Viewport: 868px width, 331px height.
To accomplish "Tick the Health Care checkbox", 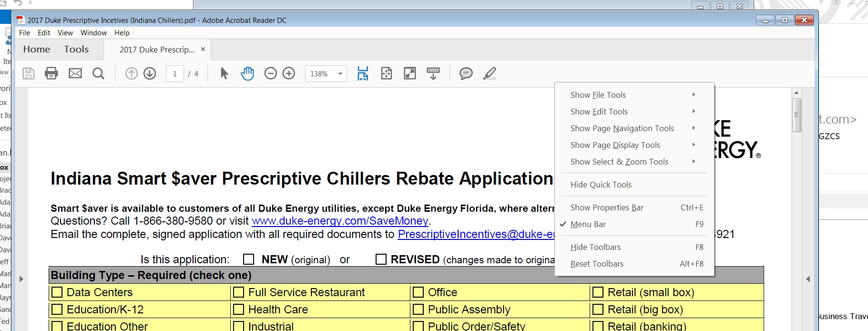I will [x=238, y=310].
